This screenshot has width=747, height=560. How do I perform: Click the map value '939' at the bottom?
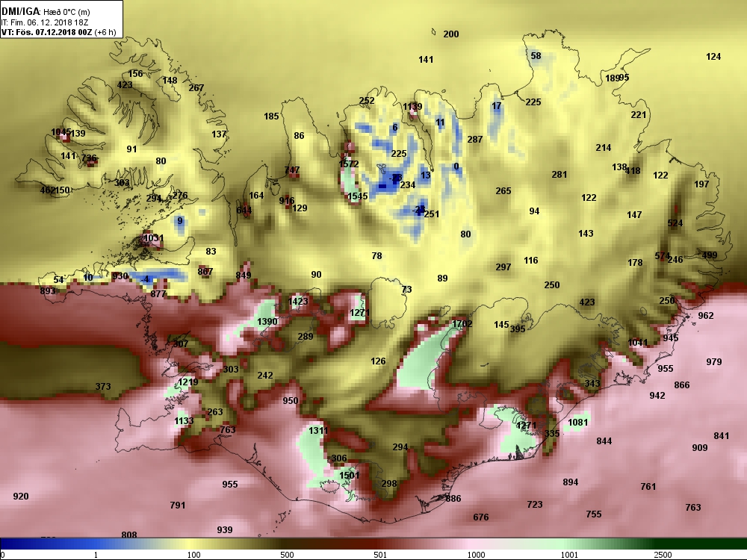click(224, 530)
